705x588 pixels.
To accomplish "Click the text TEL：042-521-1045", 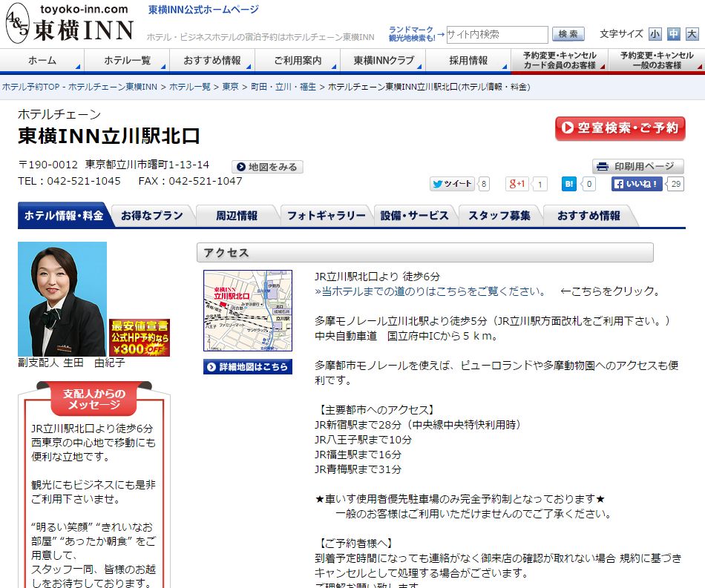I will (x=69, y=181).
